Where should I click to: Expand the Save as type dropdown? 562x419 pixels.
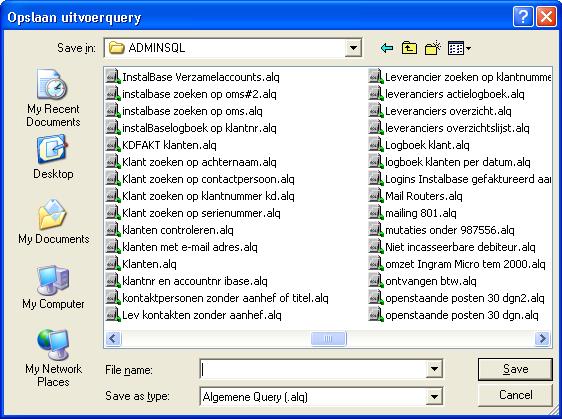(434, 396)
